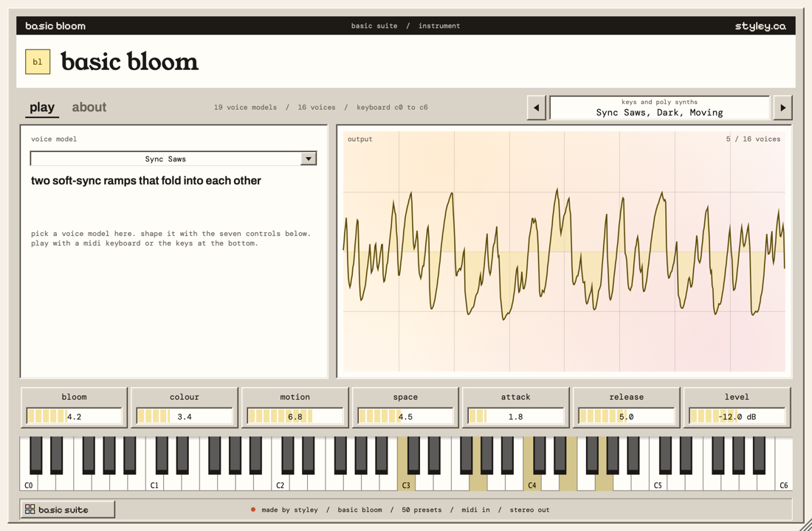812x531 pixels.
Task: Open the voice model dropdown arrow
Action: [309, 159]
